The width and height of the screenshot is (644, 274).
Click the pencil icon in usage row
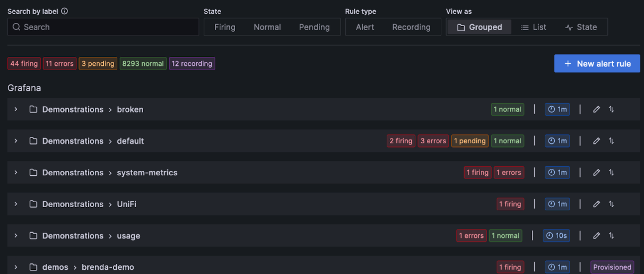point(596,236)
